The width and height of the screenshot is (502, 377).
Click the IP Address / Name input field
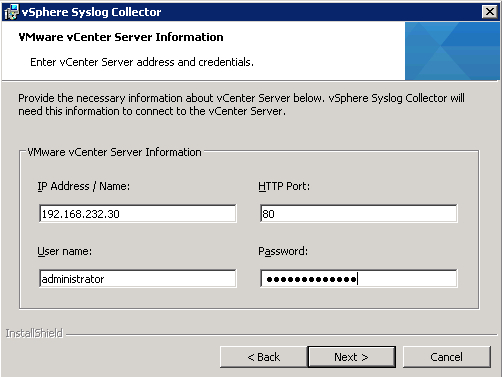(138, 214)
